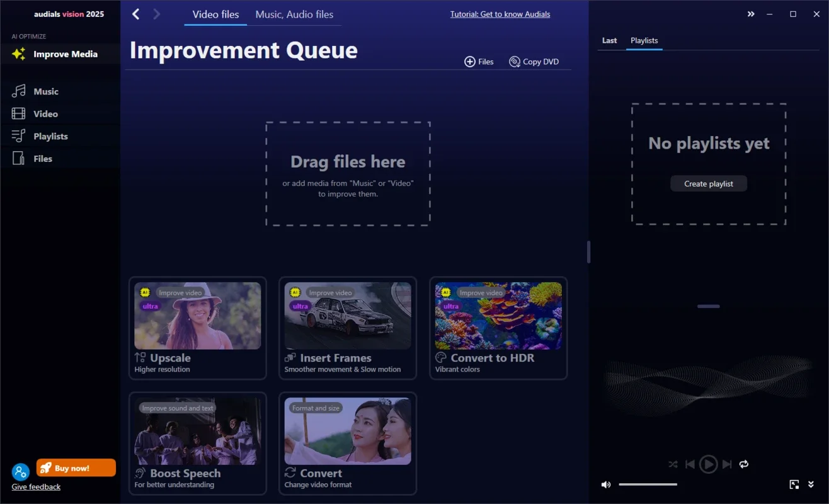Click the No playlists yet text
Image resolution: width=829 pixels, height=504 pixels.
[709, 144]
